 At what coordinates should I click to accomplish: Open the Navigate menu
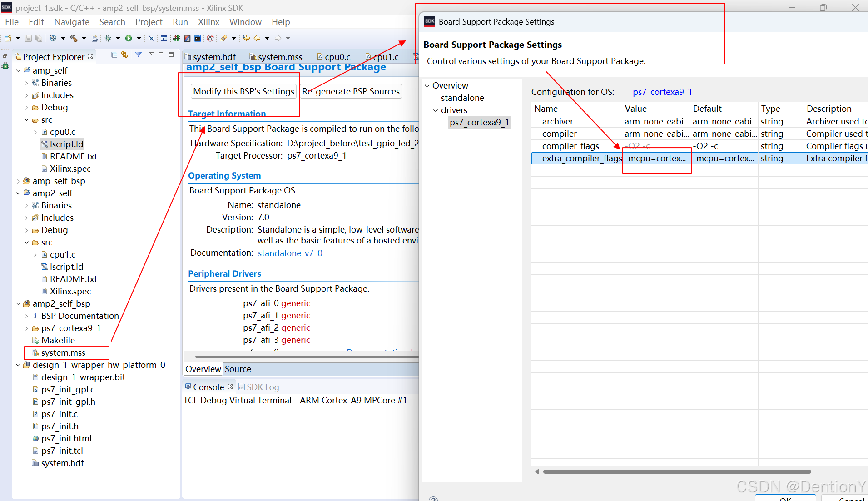(x=72, y=22)
